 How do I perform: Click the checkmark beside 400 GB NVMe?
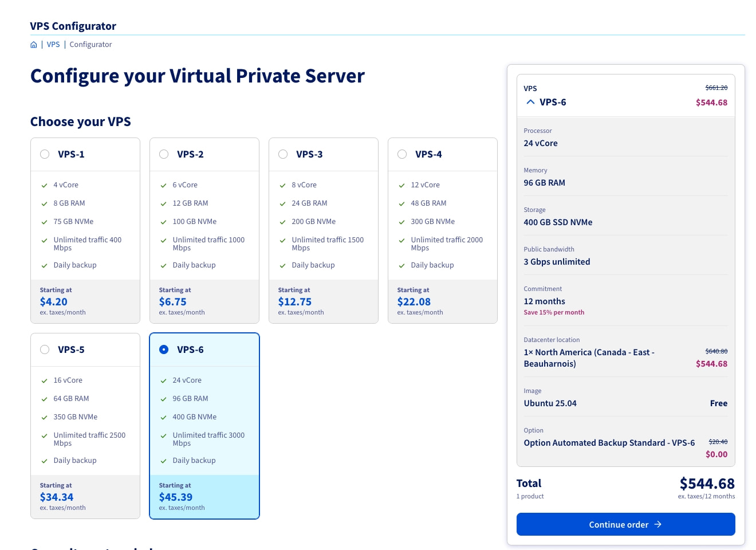click(x=163, y=418)
